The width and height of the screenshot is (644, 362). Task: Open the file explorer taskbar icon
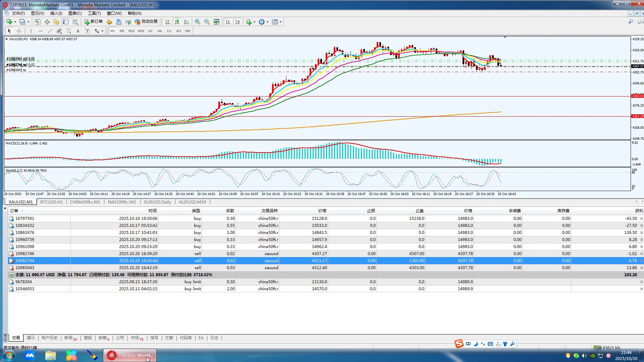point(50,355)
